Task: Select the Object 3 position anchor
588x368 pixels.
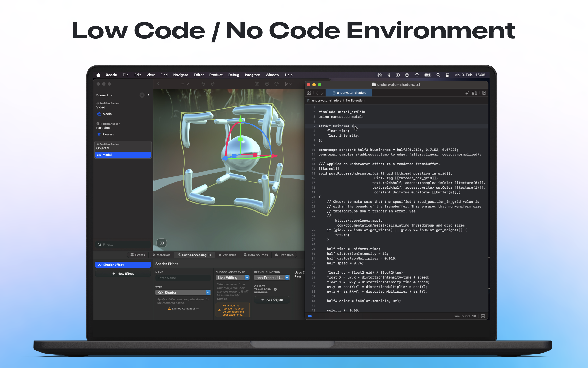Action: click(x=123, y=146)
